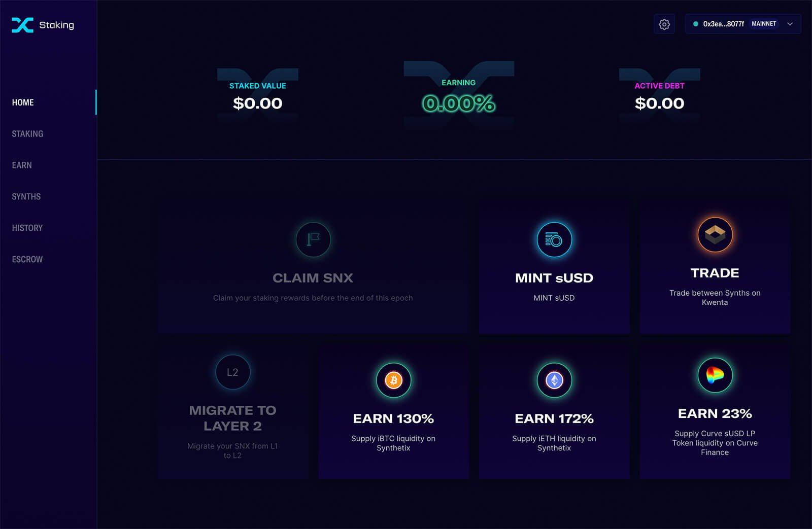Select the flag icon on CLAIM SNX card
The width and height of the screenshot is (812, 529).
[313, 239]
